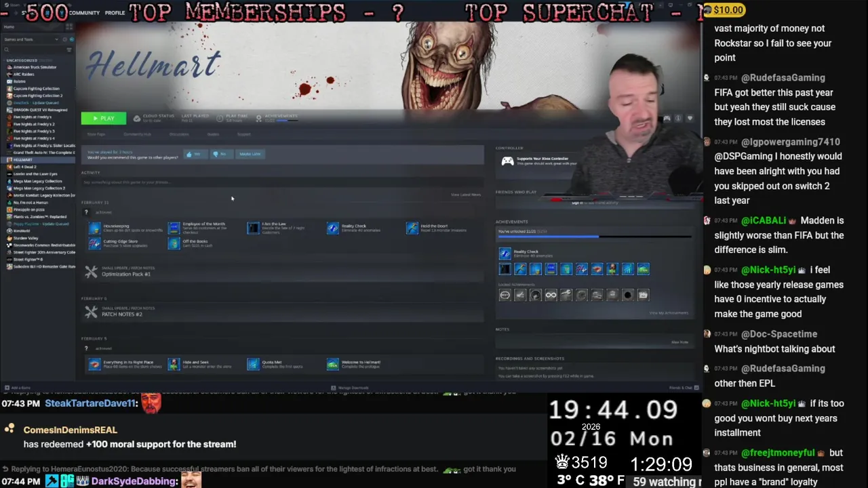Select Balatro in library list
The height and width of the screenshot is (488, 868).
(19, 81)
